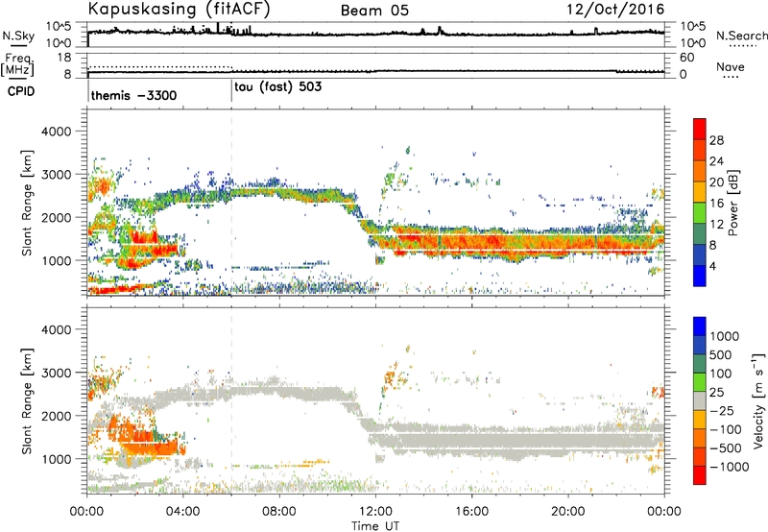Click the Velocity colorbar axis label
Viewport: 768px width, 532px height.
coord(758,400)
